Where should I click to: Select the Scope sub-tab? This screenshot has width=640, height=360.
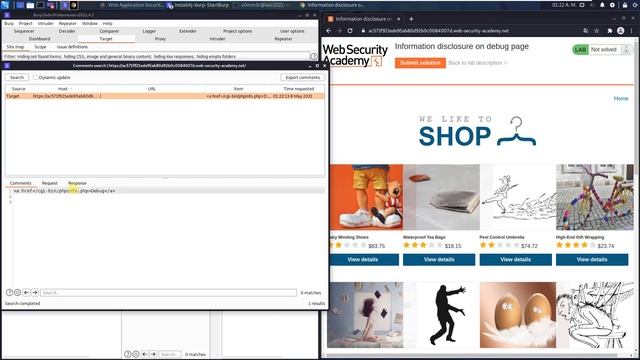40,47
